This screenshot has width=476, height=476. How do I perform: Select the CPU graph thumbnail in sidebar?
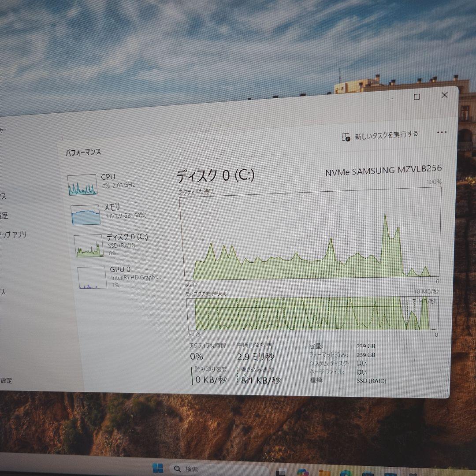82,185
